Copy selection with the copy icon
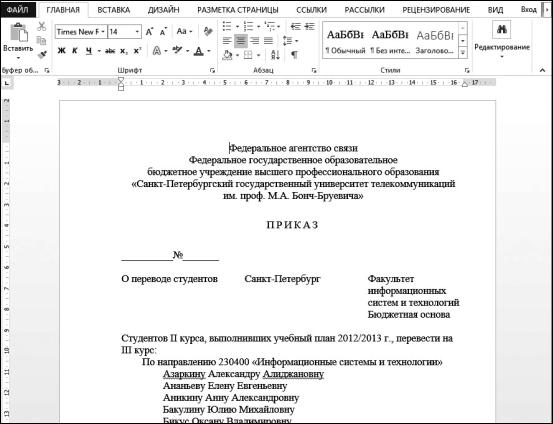This screenshot has width=553, height=424. tap(42, 41)
